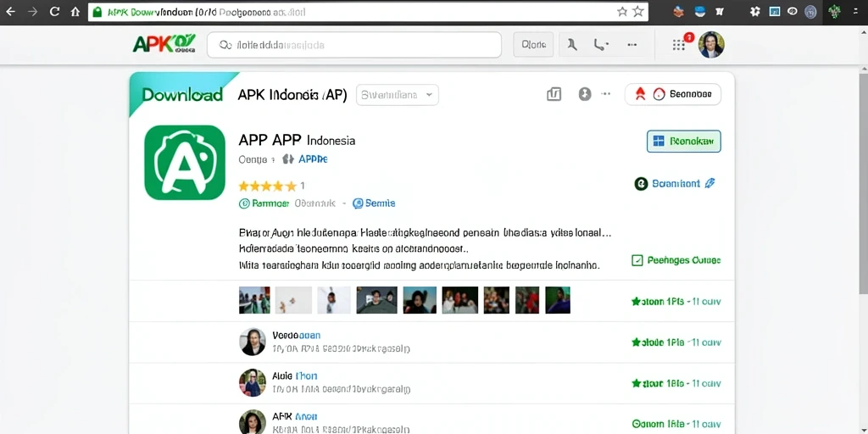Screen dimensions: 868x434
Task: Click the Seonobae button
Action: 672,94
